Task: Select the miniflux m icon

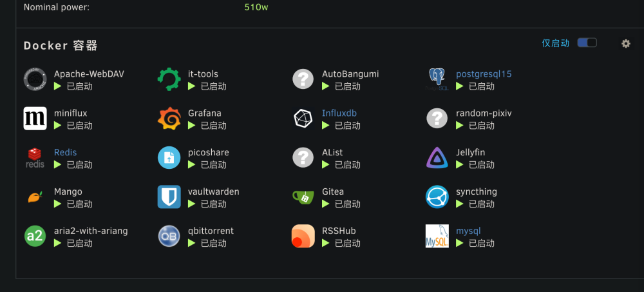Action: 35,119
